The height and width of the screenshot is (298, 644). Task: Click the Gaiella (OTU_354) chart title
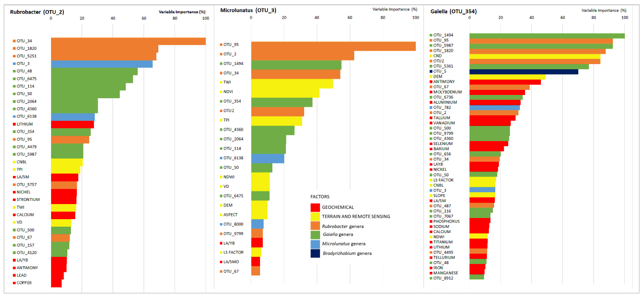(x=453, y=11)
